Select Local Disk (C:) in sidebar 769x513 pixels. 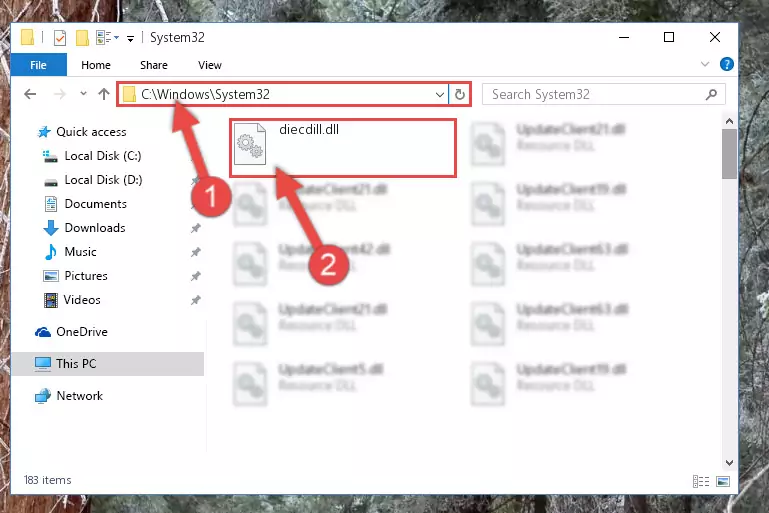tap(103, 155)
